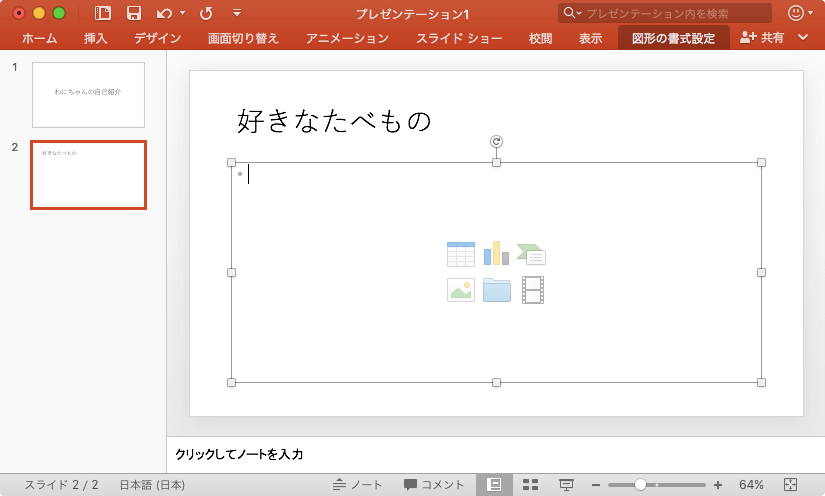
Task: Insert picture from photo browser placeholder icon
Action: (x=460, y=290)
